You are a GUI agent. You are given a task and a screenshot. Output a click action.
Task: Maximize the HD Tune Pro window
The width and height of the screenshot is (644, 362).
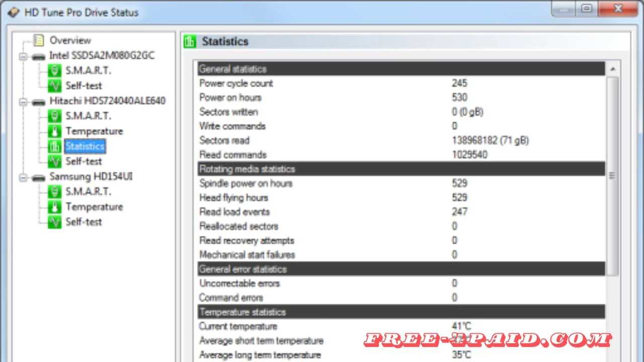pyautogui.click(x=587, y=9)
